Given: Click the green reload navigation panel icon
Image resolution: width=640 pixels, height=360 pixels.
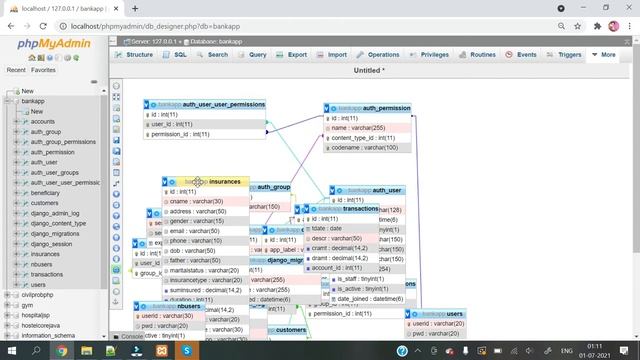Looking at the screenshot, I should (x=76, y=58).
